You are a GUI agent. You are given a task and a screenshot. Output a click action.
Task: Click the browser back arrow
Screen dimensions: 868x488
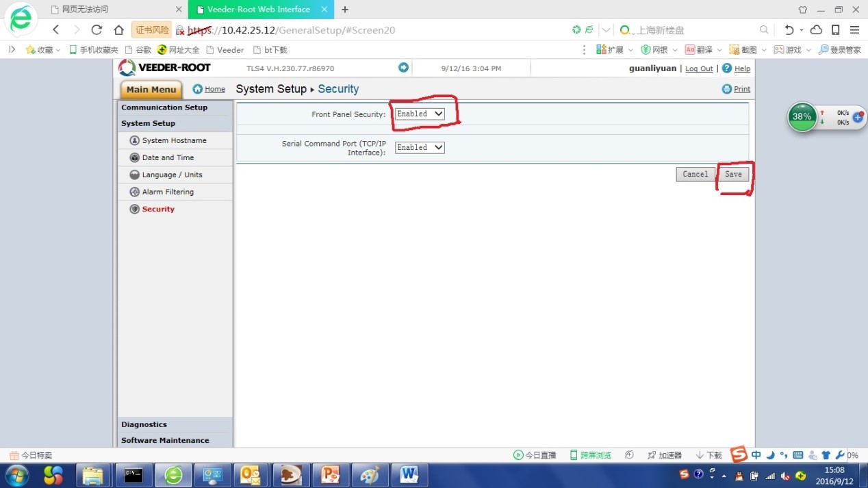pyautogui.click(x=56, y=30)
